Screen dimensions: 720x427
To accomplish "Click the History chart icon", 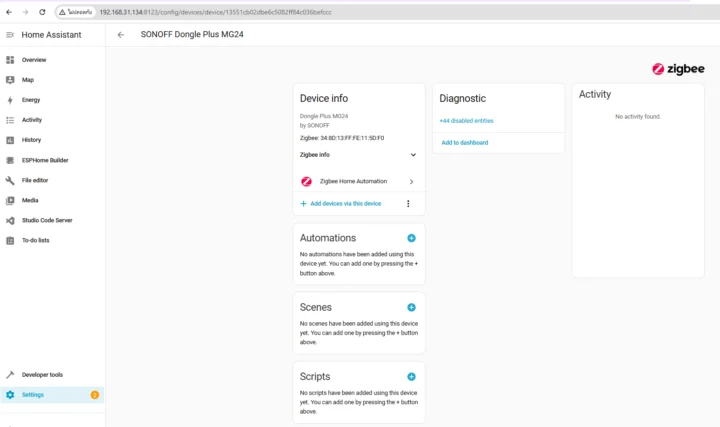I will click(10, 140).
